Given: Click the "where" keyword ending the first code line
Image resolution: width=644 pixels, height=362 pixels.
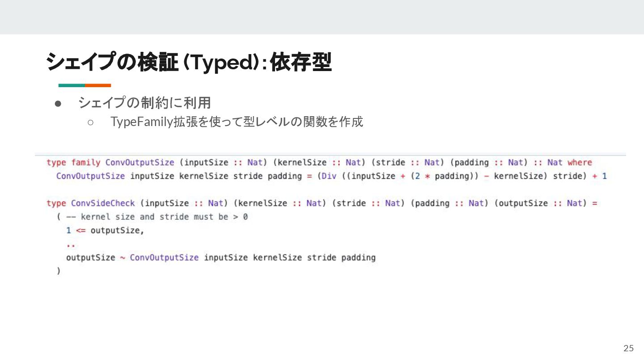Looking at the screenshot, I should tap(580, 162).
